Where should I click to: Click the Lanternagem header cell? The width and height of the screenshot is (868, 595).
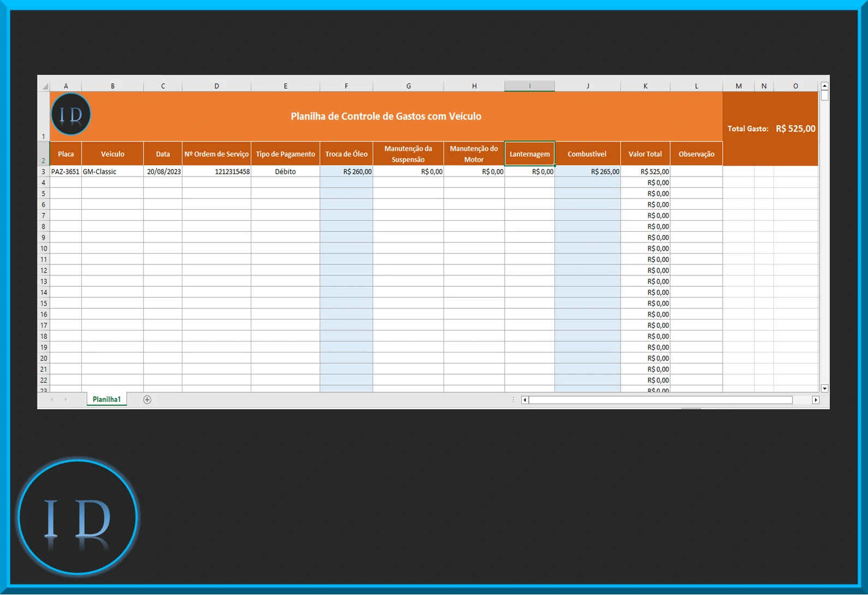pyautogui.click(x=530, y=154)
